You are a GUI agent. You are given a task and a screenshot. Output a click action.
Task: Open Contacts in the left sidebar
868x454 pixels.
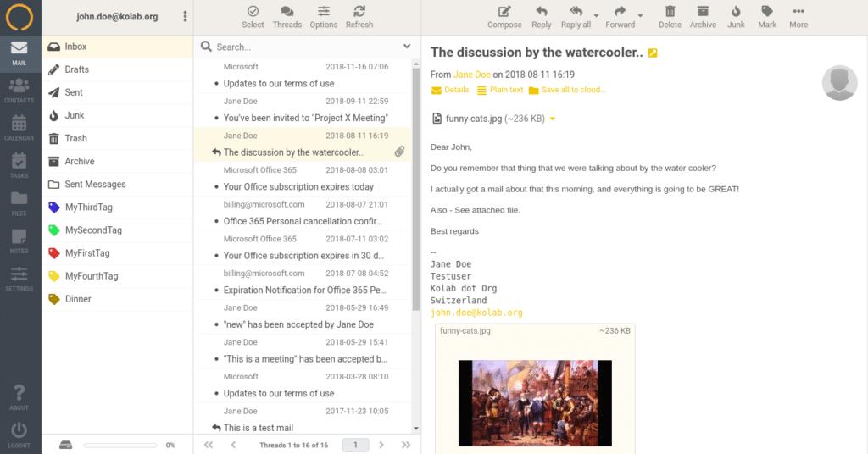click(19, 90)
